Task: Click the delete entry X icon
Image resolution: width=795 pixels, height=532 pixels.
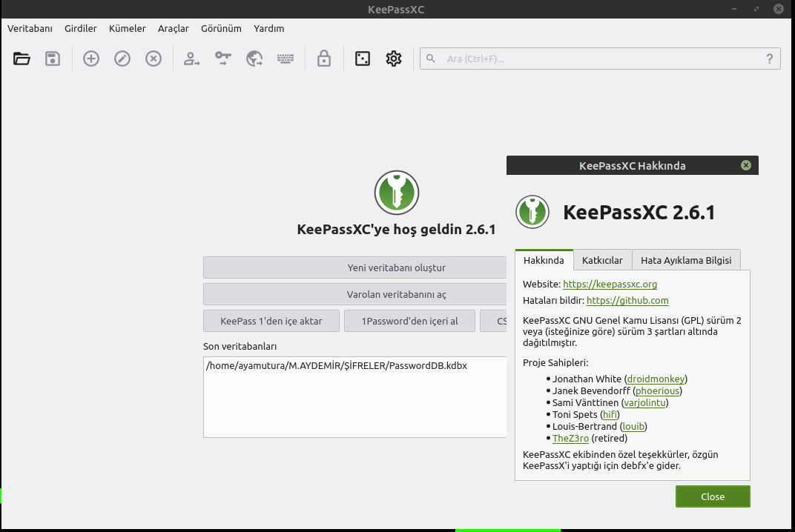Action: pyautogui.click(x=154, y=59)
